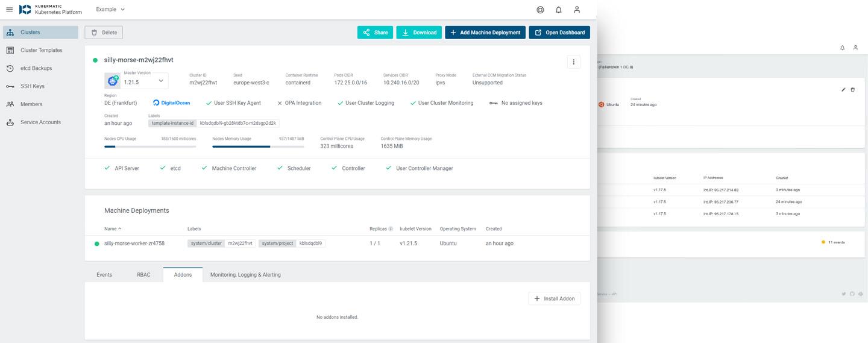Open etcd Backups in the sidebar
This screenshot has height=343, width=868.
coord(40,68)
